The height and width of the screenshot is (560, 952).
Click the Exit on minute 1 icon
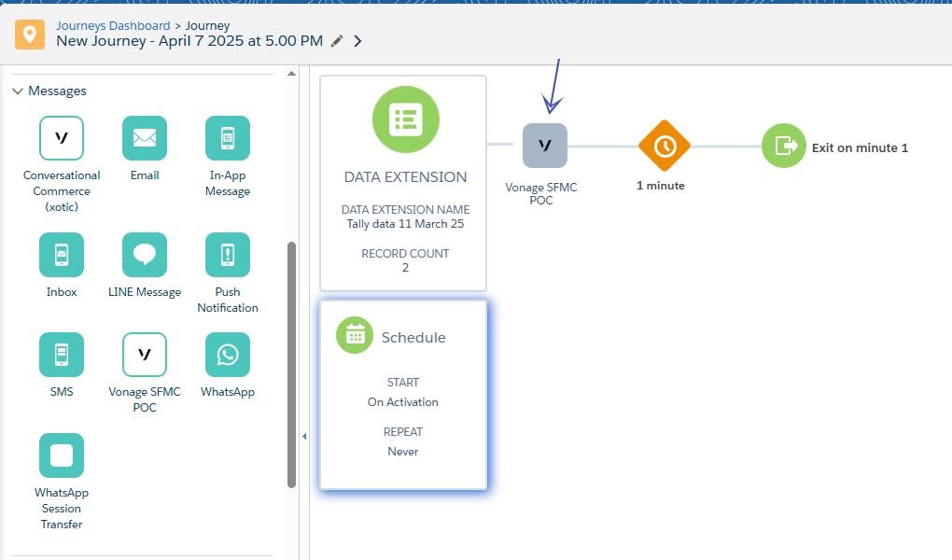(784, 146)
